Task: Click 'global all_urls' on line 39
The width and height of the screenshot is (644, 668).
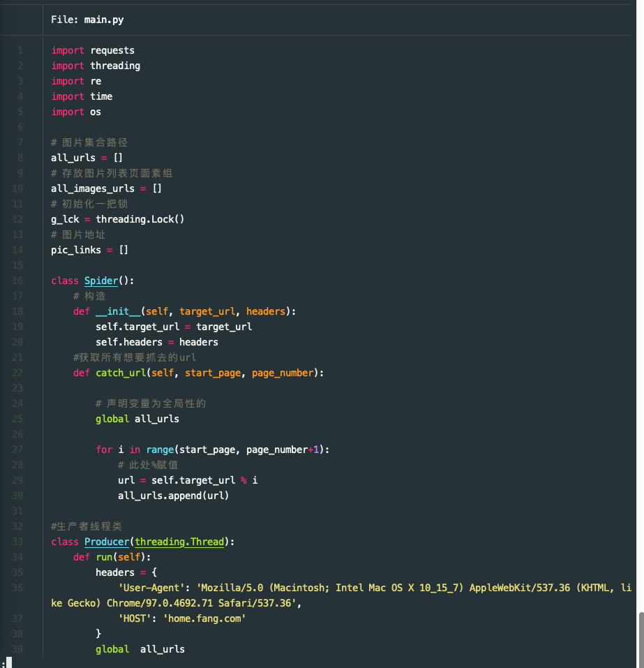Action: click(140, 649)
